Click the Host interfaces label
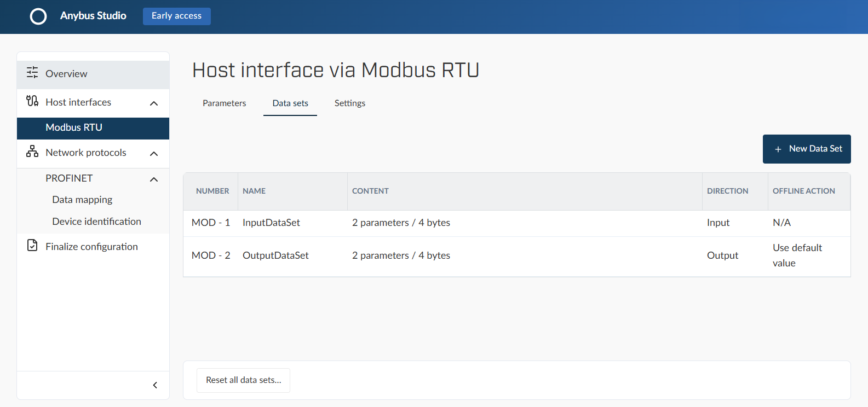Image resolution: width=868 pixels, height=407 pixels. (x=78, y=102)
